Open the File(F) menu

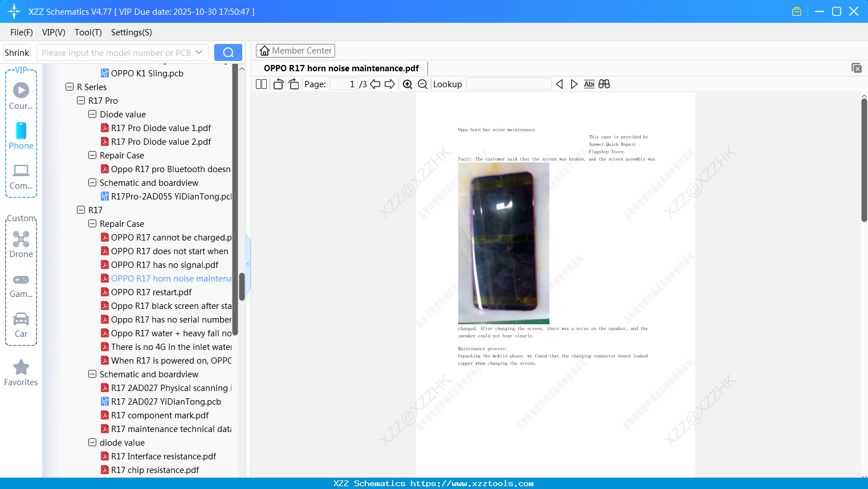[22, 32]
